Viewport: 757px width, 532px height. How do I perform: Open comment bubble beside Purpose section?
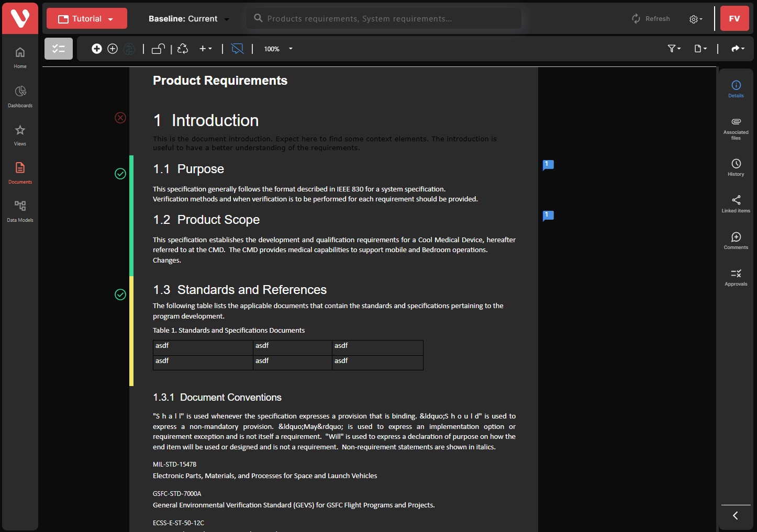[548, 165]
